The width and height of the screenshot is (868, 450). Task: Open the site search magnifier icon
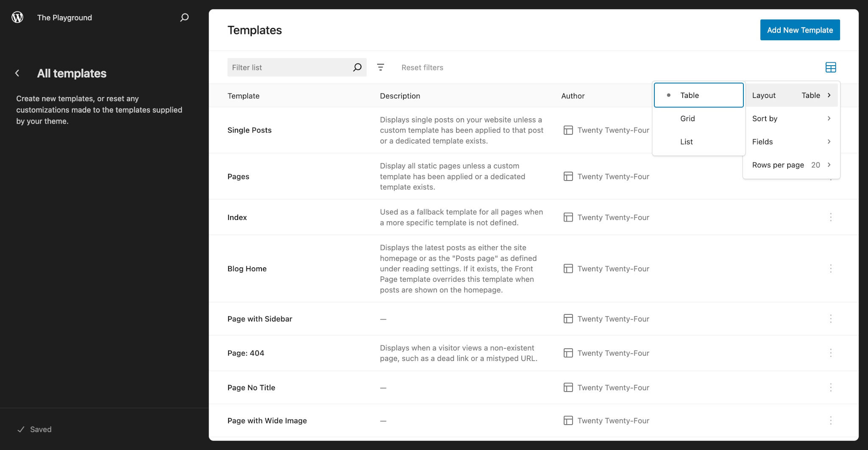point(184,17)
